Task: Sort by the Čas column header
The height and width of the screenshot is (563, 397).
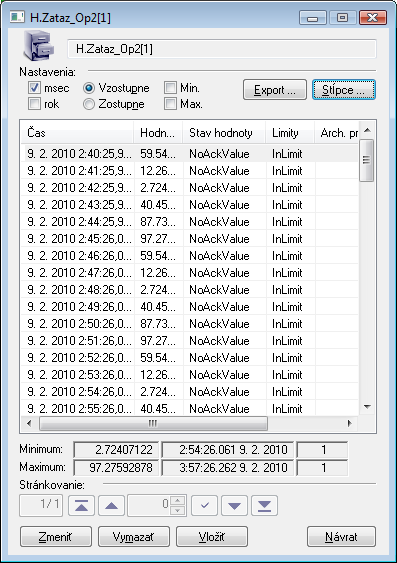Action: [x=77, y=133]
